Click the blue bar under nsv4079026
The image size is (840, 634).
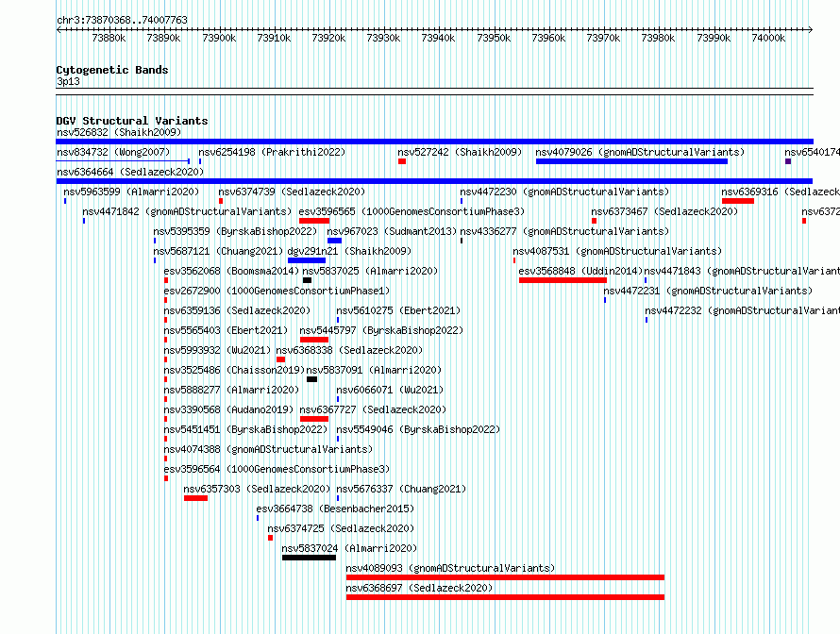coord(631,161)
